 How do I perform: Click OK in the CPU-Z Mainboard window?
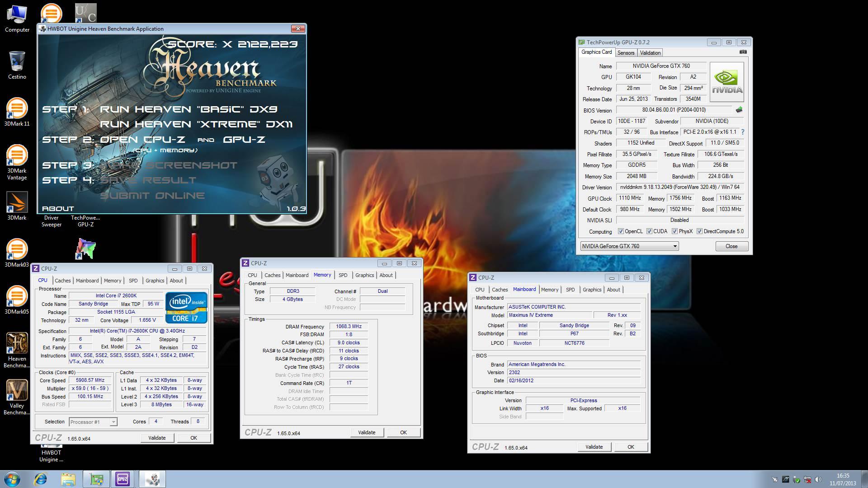pos(631,447)
